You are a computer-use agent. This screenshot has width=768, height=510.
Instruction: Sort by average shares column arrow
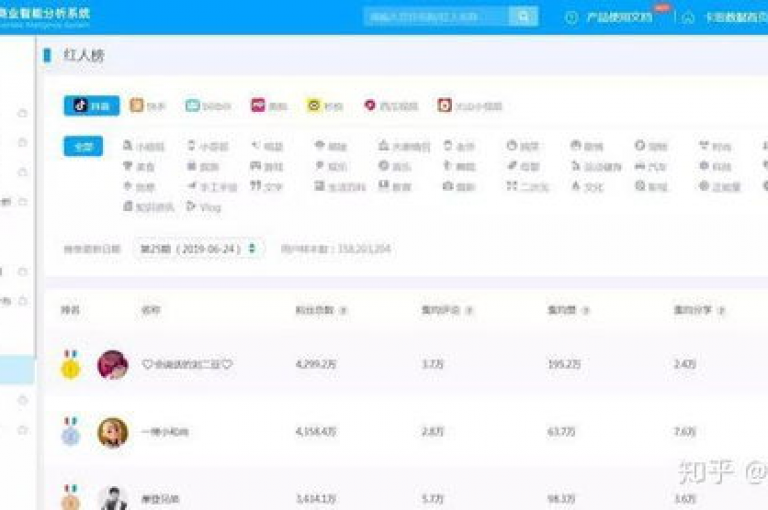[721, 310]
